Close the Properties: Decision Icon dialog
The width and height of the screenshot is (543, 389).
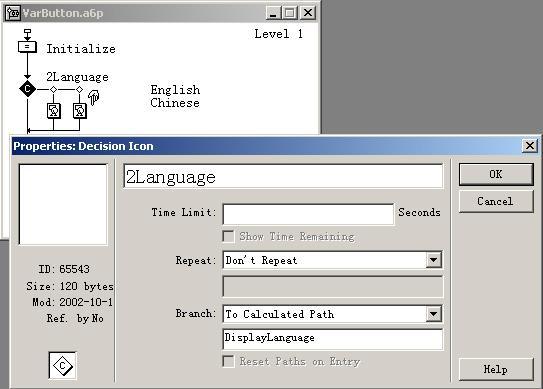pos(530,145)
